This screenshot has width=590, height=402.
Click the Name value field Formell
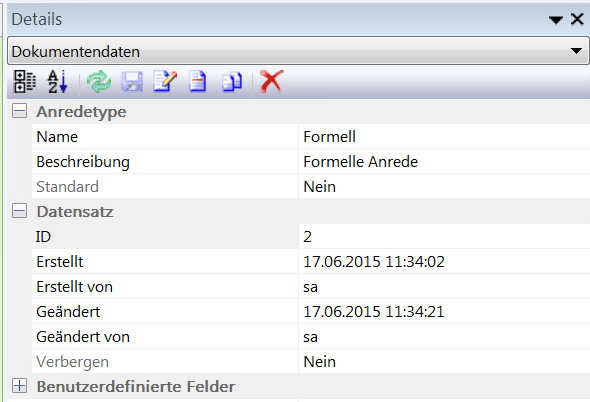point(444,136)
